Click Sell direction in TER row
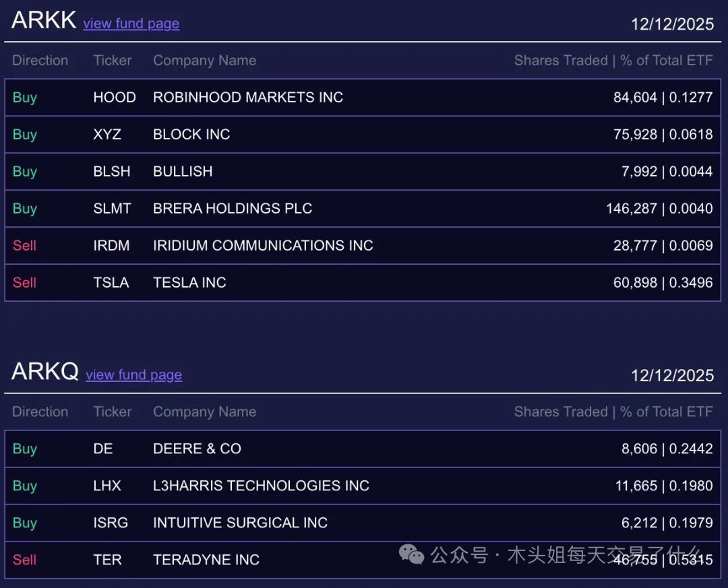Image resolution: width=728 pixels, height=588 pixels. point(25,560)
